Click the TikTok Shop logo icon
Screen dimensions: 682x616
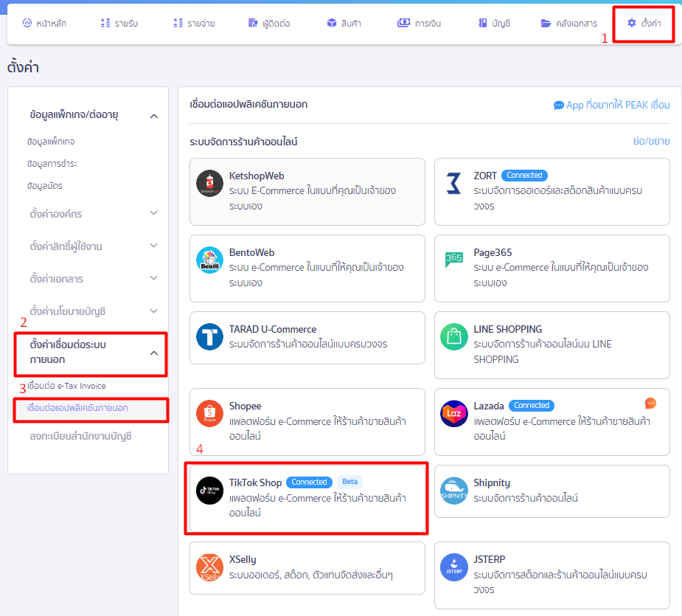[x=209, y=490]
